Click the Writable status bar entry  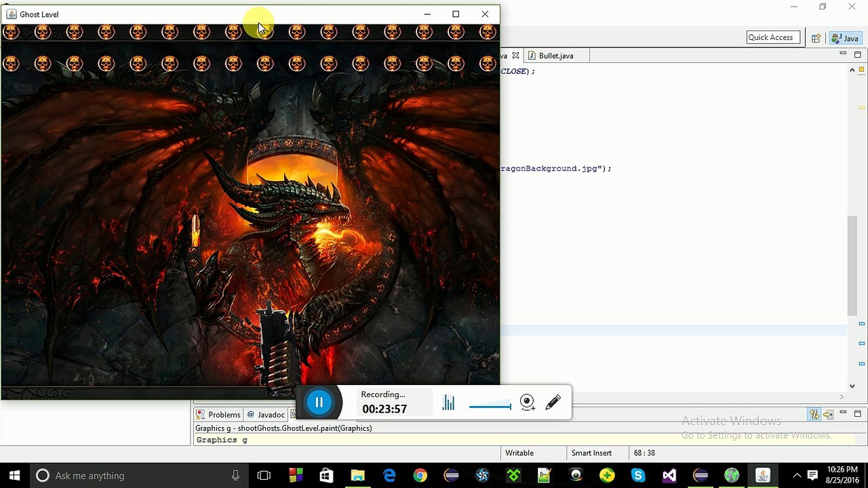(519, 453)
